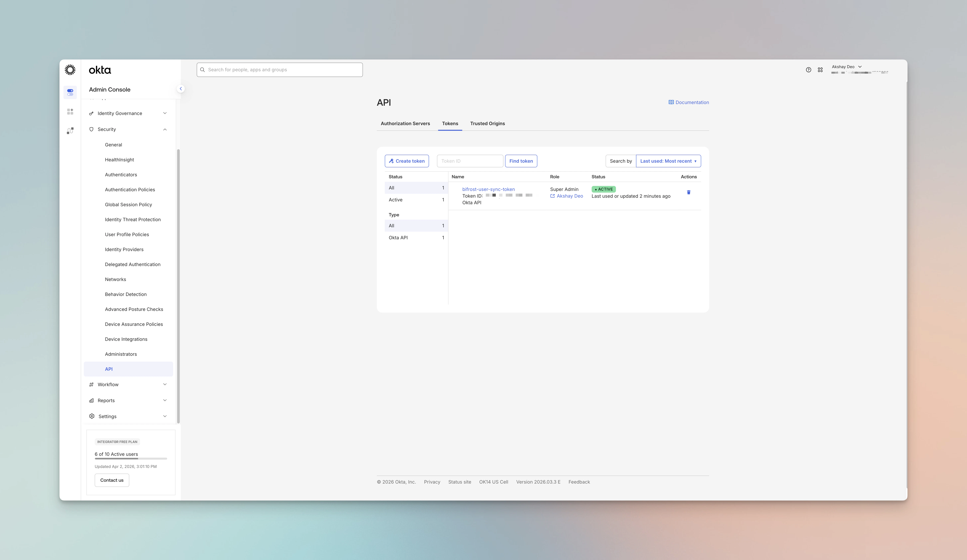Click the OK14 US Cell footer text
967x560 pixels.
493,482
